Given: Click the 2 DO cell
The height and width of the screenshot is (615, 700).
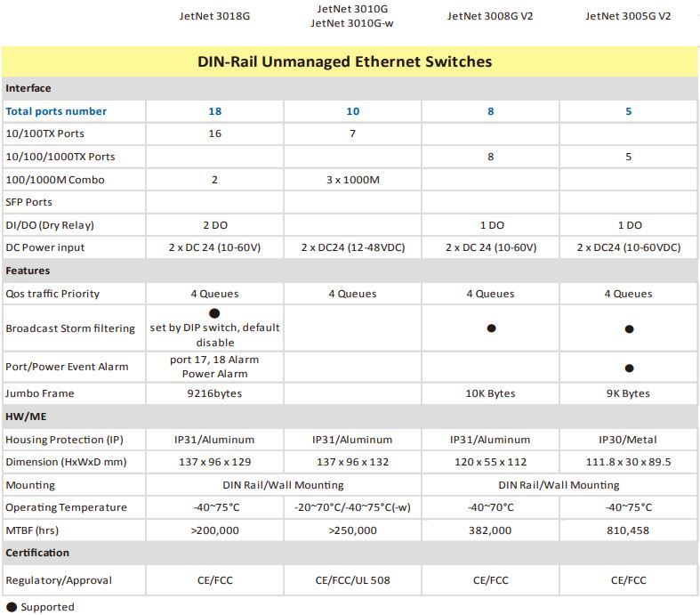Looking at the screenshot, I should (x=215, y=225).
